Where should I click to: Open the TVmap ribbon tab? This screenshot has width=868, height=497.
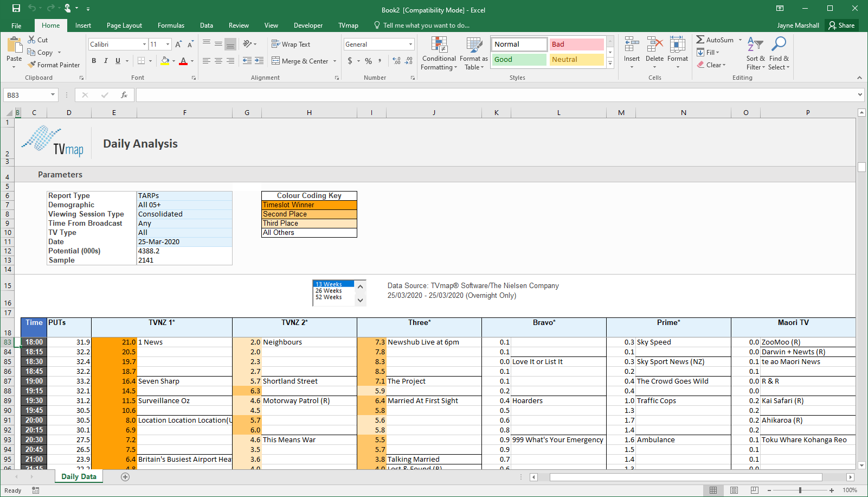tap(348, 26)
